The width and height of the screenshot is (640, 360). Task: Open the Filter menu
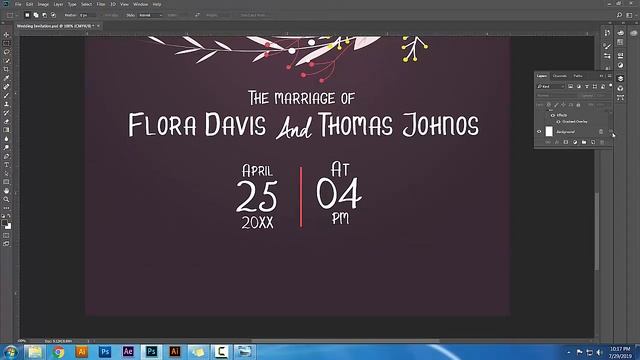pyautogui.click(x=101, y=4)
